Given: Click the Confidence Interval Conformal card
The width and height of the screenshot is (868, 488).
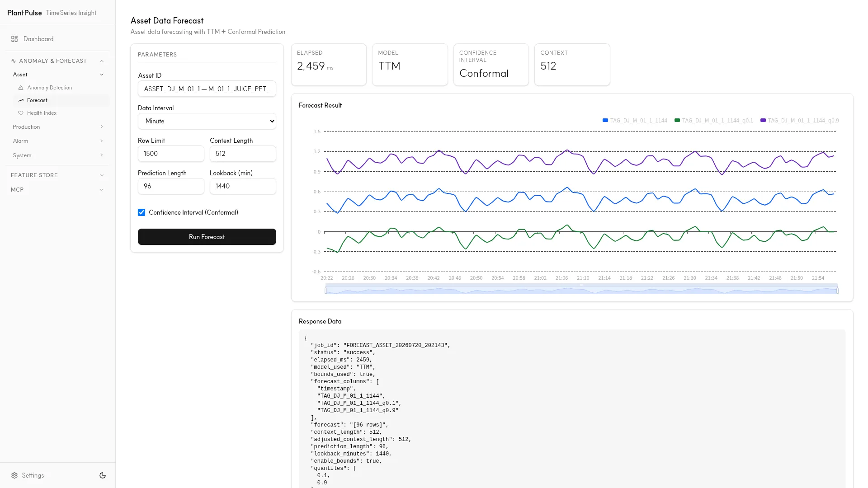Looking at the screenshot, I should tap(491, 65).
